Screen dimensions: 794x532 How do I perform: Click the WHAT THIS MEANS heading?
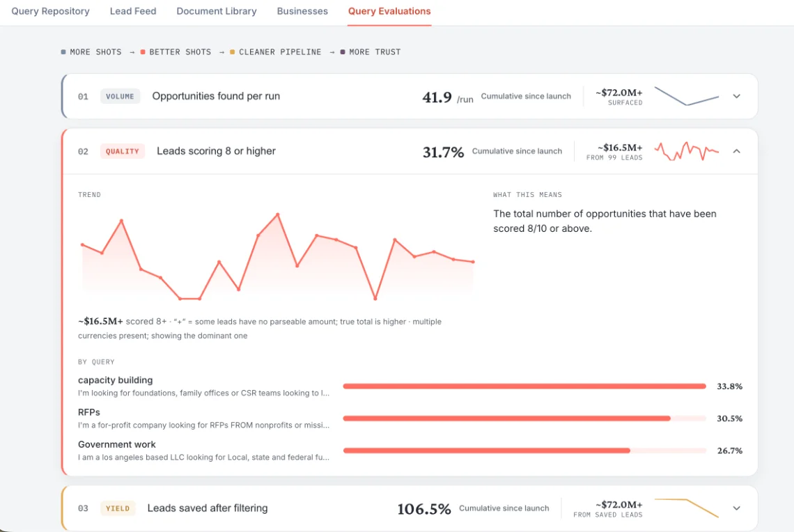[528, 195]
